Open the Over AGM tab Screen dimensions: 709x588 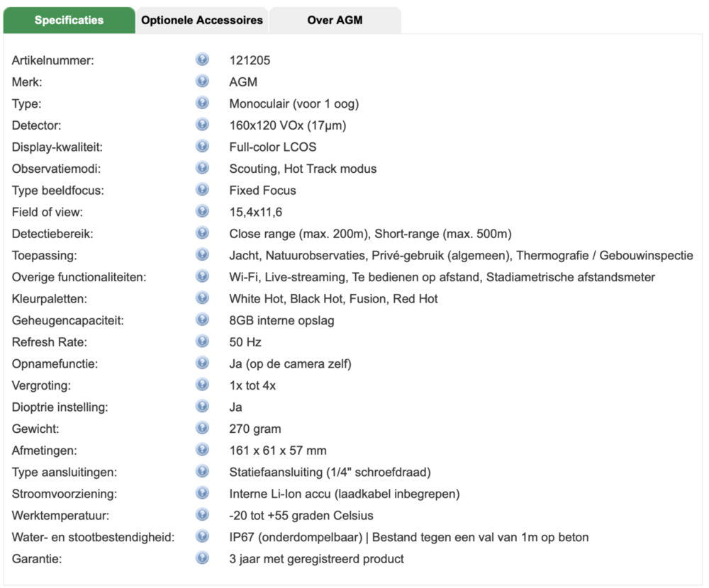point(335,21)
